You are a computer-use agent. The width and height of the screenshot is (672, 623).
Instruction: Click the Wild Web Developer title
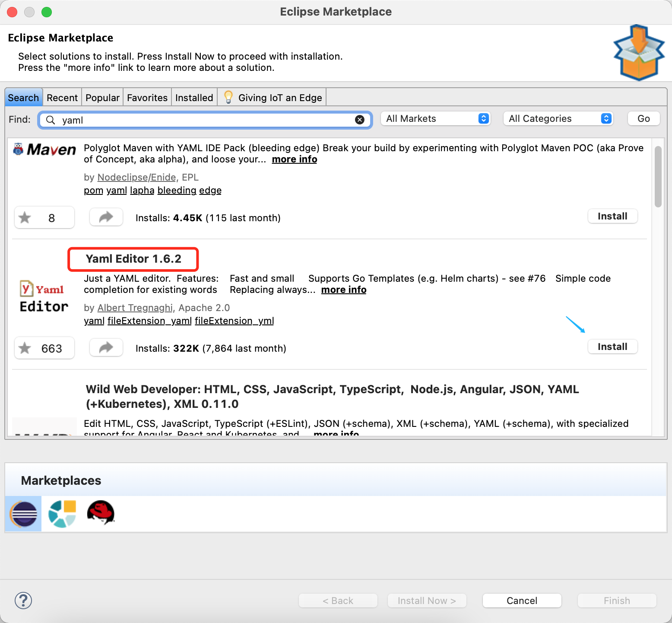[333, 396]
